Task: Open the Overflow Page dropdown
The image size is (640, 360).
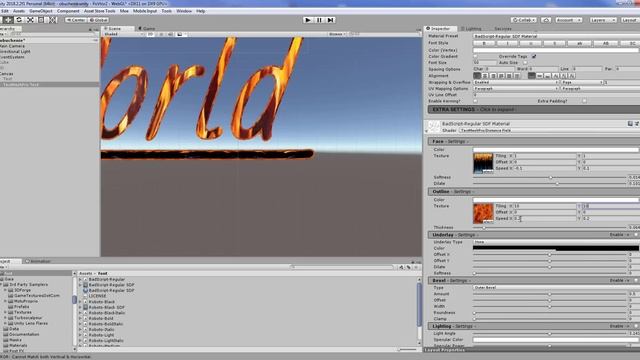Action: pos(582,82)
